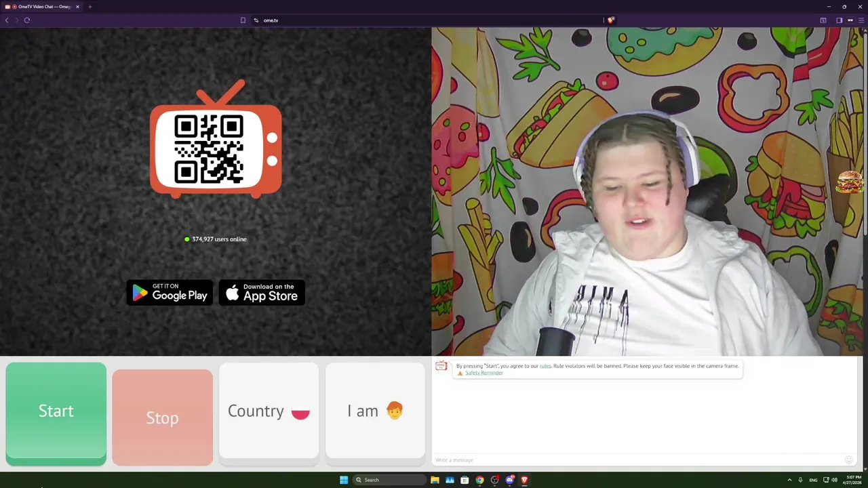Click the Stop button

[x=162, y=418]
